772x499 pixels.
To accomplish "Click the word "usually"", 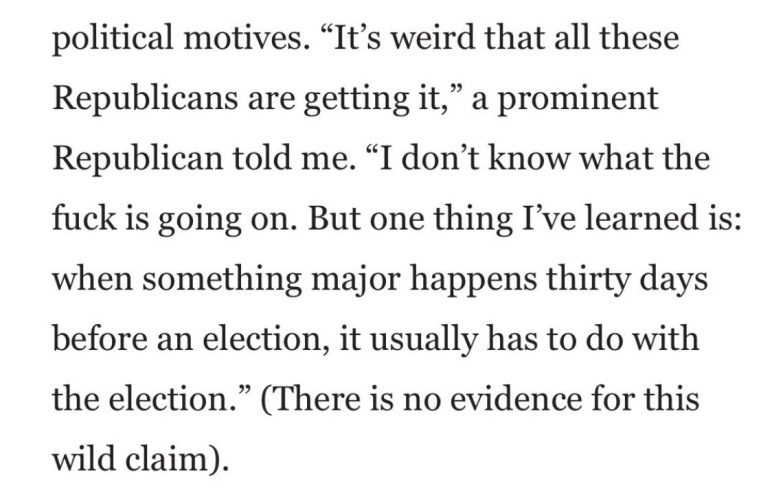I will point(423,341).
